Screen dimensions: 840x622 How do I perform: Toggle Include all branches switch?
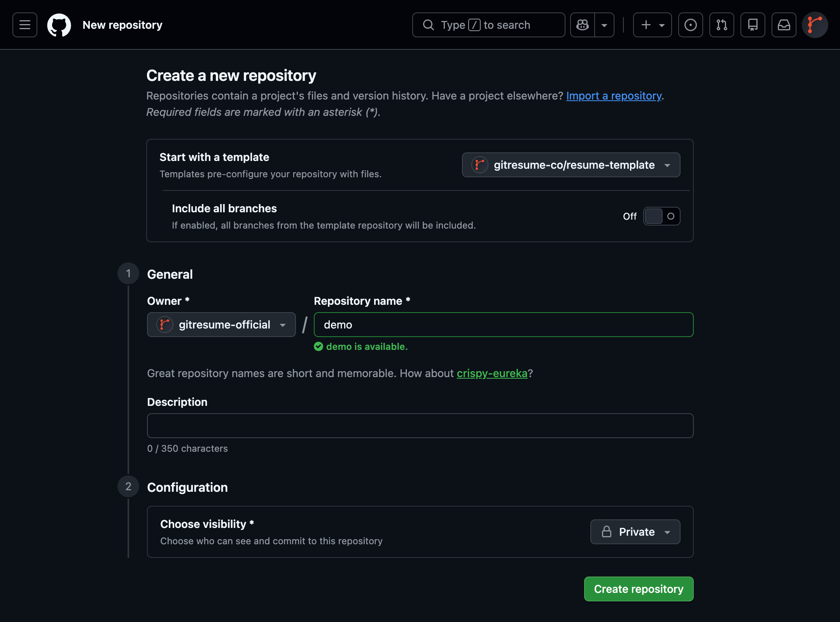click(662, 216)
